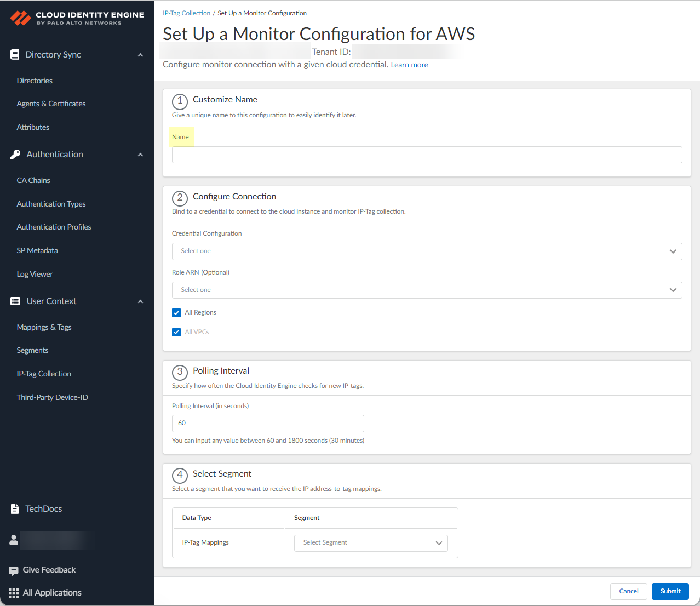This screenshot has width=700, height=606.
Task: Follow the Learn more link
Action: (409, 65)
